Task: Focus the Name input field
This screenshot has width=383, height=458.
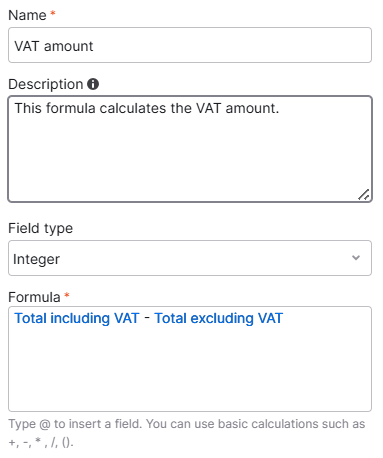Action: click(190, 45)
